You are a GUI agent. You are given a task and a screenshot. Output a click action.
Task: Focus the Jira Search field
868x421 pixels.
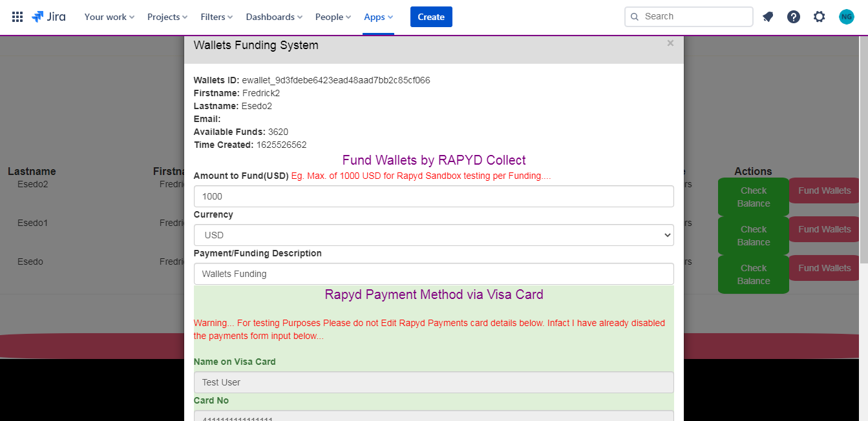pos(689,17)
